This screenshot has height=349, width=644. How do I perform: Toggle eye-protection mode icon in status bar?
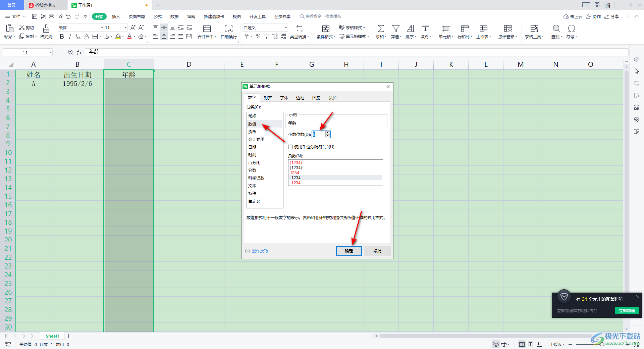(x=496, y=344)
